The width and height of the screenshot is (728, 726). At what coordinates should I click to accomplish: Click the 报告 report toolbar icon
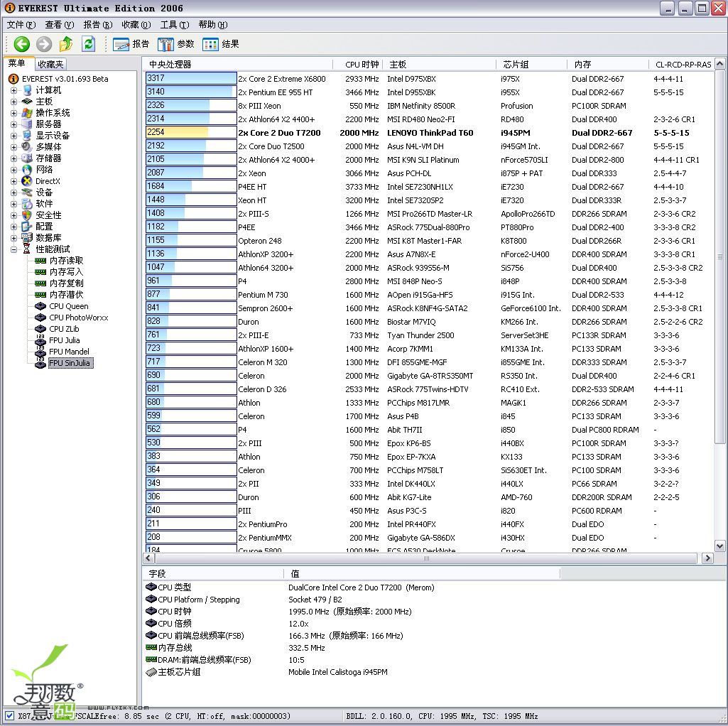(121, 44)
